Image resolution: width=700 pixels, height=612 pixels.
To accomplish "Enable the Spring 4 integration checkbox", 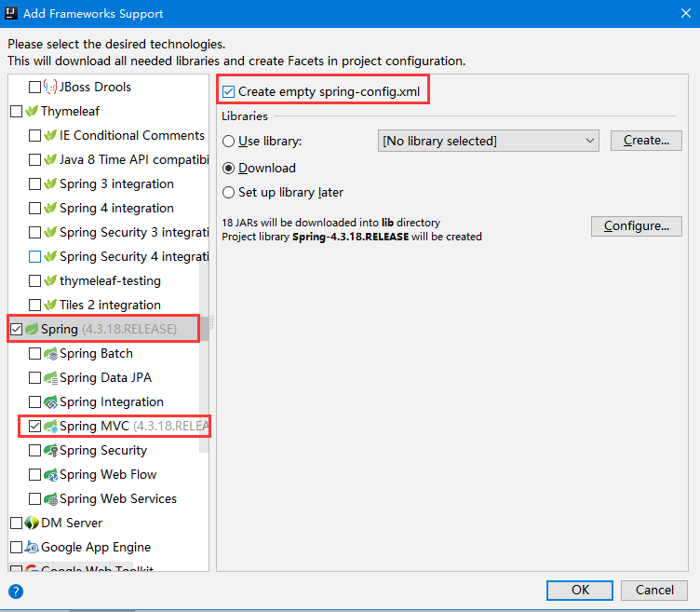I will click(34, 208).
